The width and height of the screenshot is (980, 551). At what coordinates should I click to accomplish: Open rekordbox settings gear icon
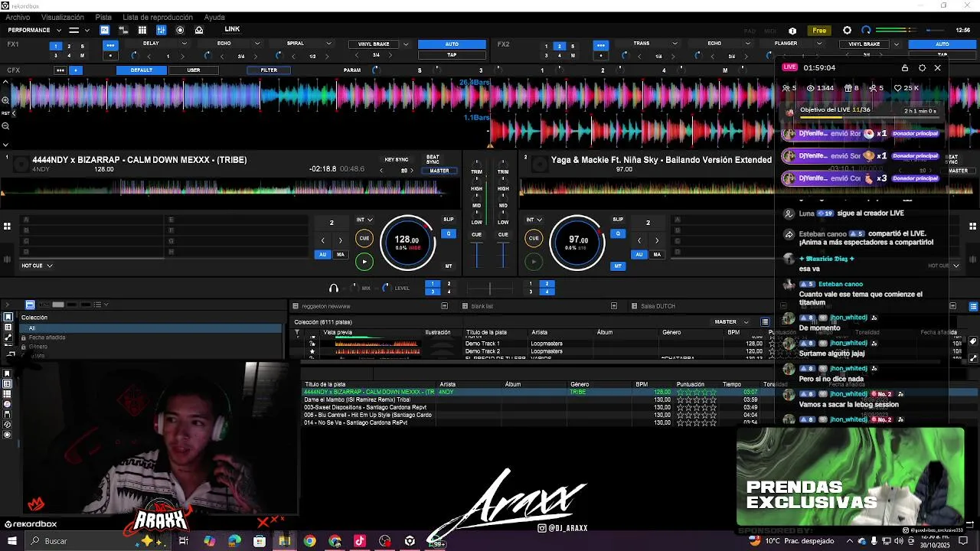pos(847,31)
